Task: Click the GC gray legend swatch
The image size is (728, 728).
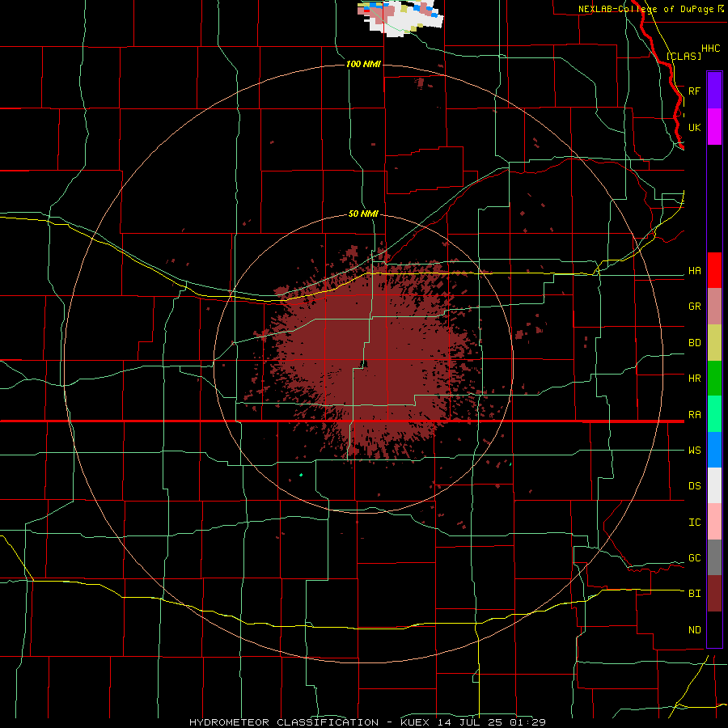Action: pos(714,557)
